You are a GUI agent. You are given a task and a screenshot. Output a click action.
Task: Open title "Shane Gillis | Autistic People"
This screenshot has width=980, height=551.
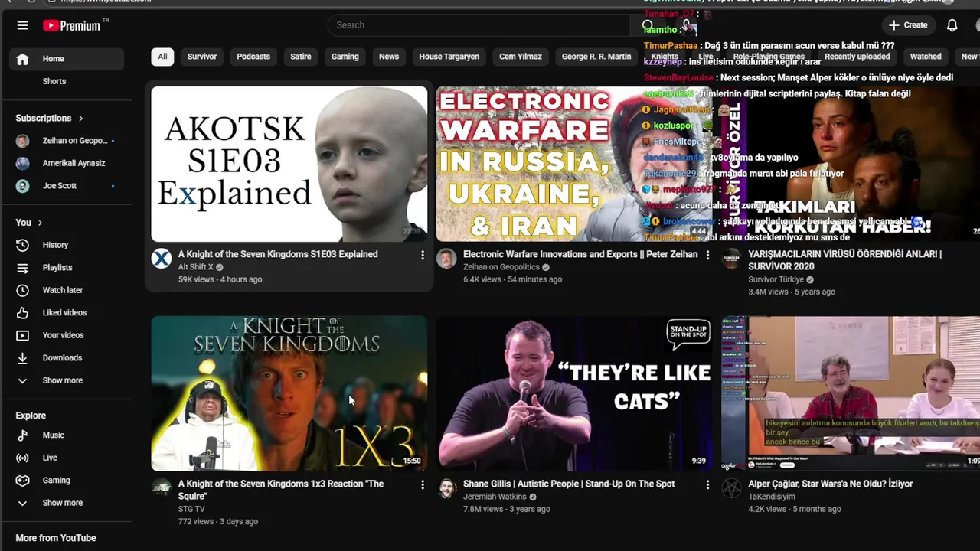tap(569, 484)
